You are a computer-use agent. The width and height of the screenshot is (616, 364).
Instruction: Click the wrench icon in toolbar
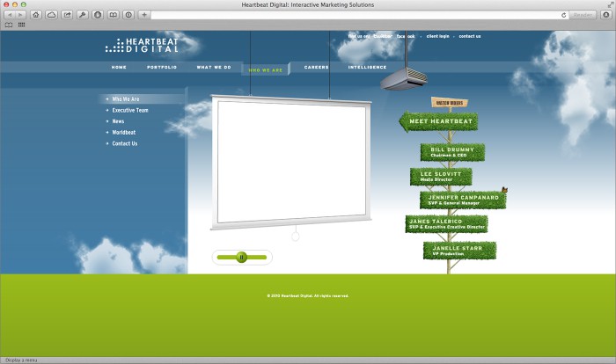click(82, 15)
